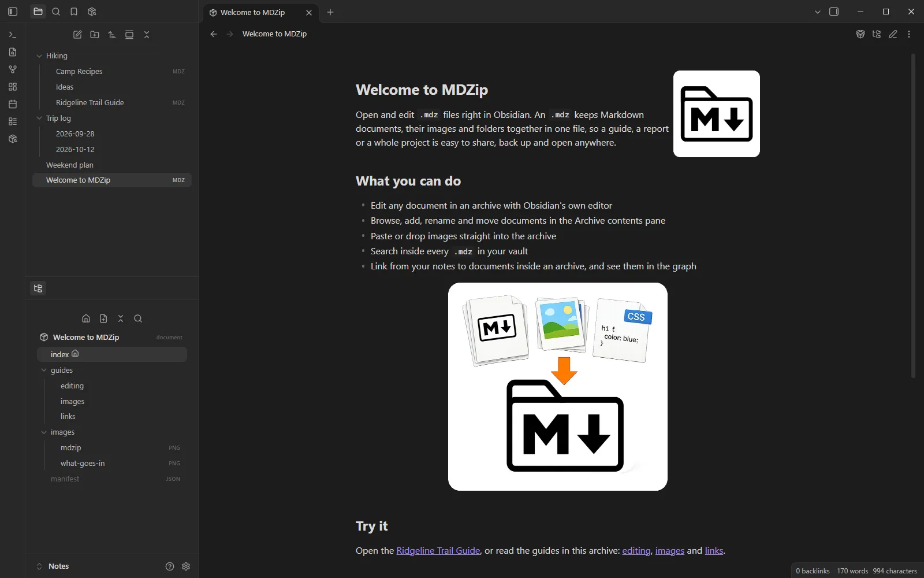
Task: Open graph view from the ribbon
Action: 13,69
